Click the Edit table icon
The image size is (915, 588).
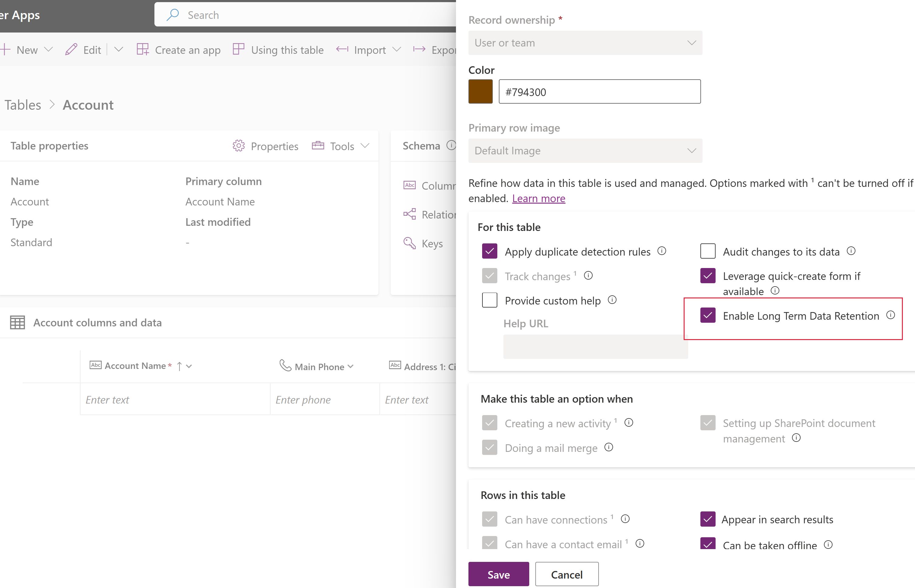71,51
